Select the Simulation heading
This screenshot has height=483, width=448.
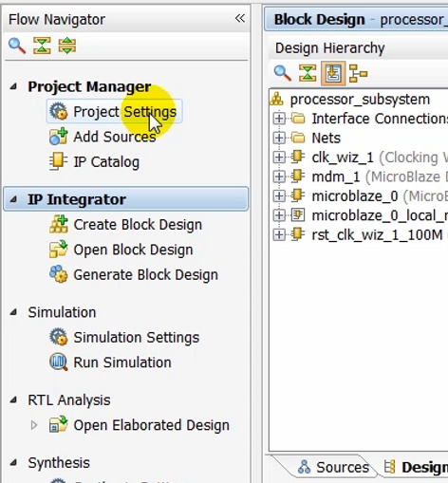click(x=62, y=312)
